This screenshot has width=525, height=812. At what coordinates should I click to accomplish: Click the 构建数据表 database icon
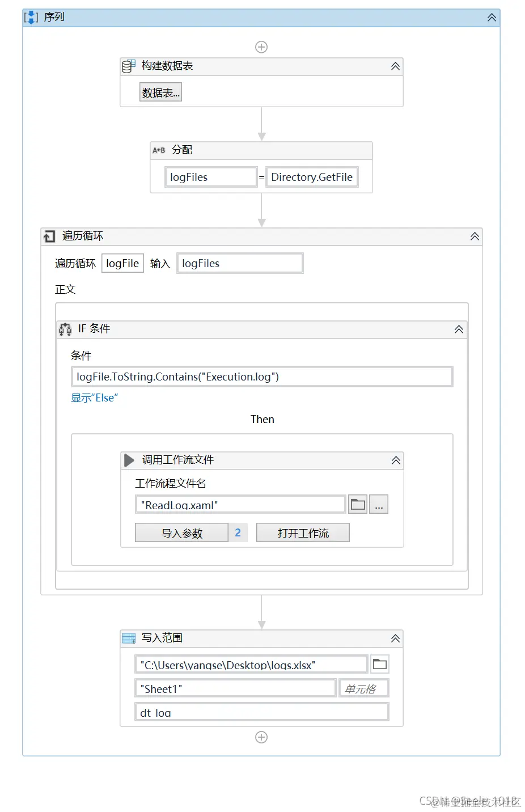[129, 66]
